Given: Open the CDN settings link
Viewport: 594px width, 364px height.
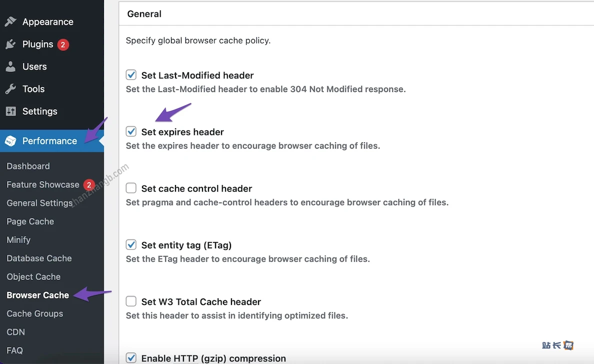Looking at the screenshot, I should click(x=15, y=332).
